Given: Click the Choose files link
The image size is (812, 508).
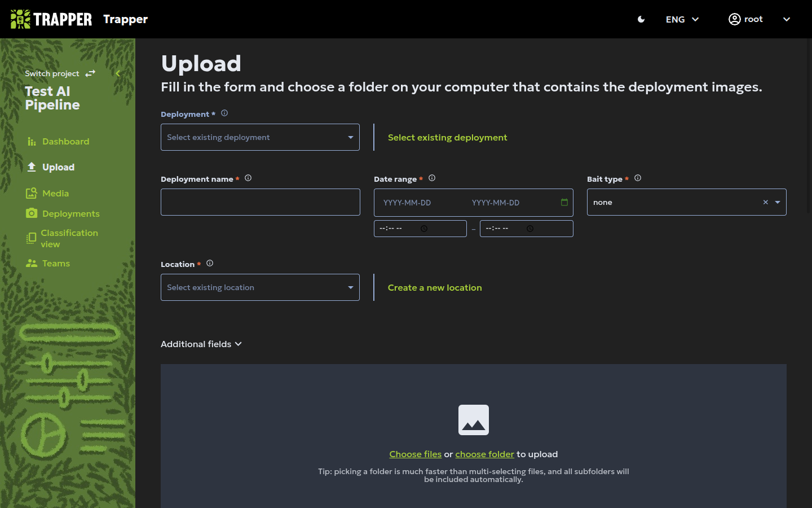Looking at the screenshot, I should pyautogui.click(x=416, y=454).
